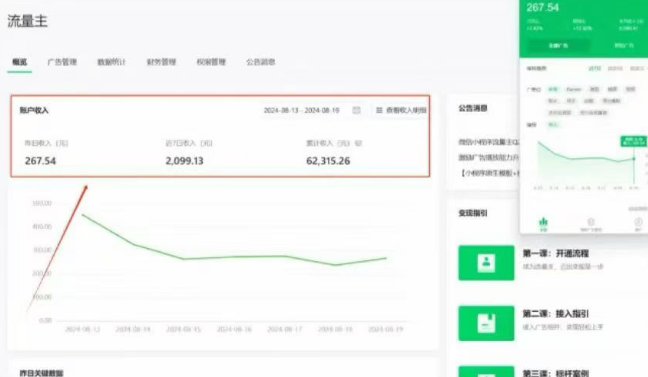Click the 2,099.13 seven-day income value
The height and width of the screenshot is (377, 648).
184,161
